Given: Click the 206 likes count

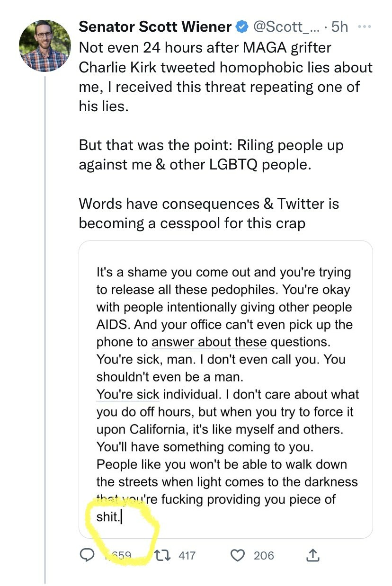Looking at the screenshot, I should coord(264,555).
